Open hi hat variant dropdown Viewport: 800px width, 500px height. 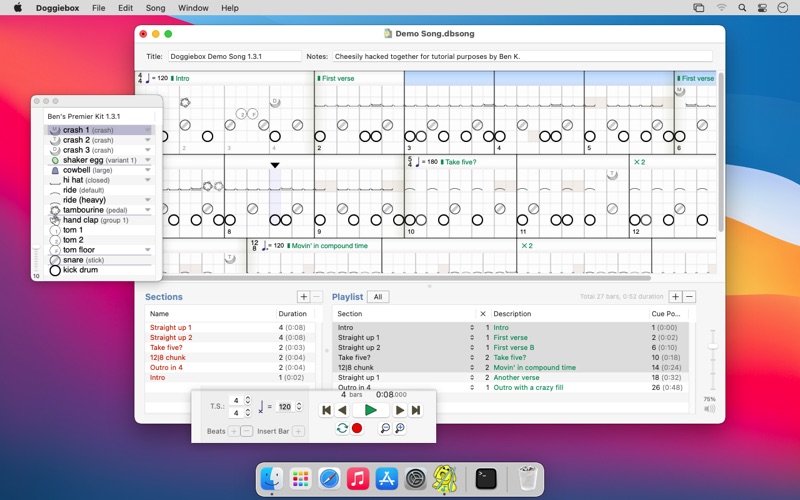(x=147, y=180)
